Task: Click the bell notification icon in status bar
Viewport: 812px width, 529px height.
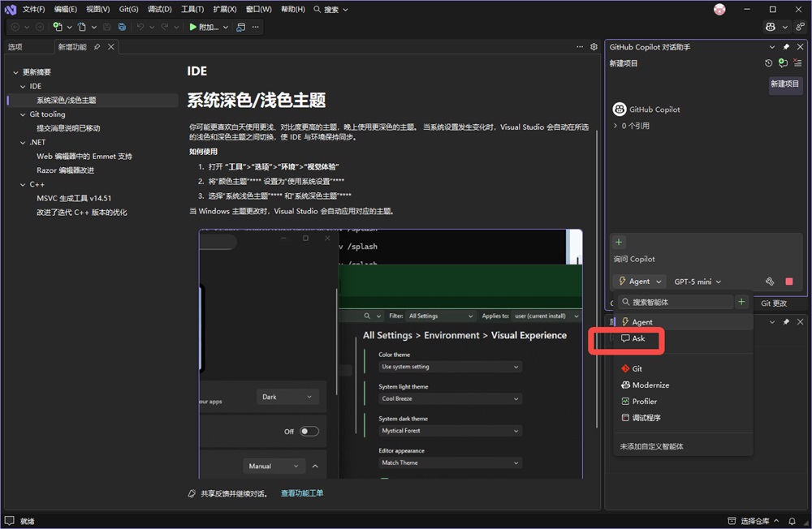Action: point(792,521)
